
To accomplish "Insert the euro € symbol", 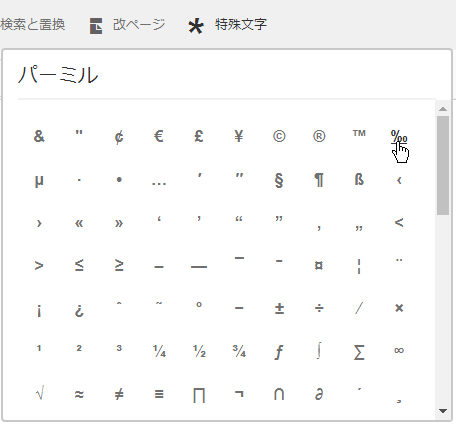I will pyautogui.click(x=159, y=136).
